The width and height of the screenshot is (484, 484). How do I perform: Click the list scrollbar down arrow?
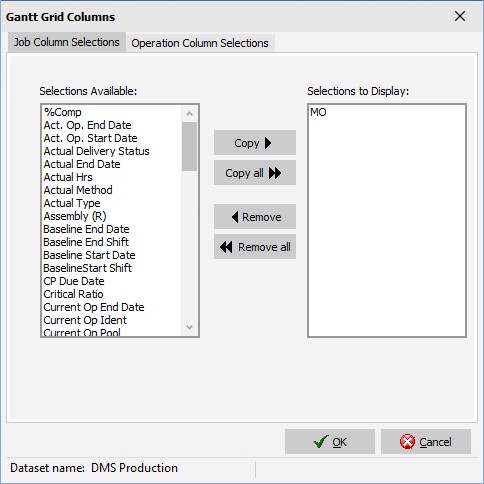click(189, 327)
